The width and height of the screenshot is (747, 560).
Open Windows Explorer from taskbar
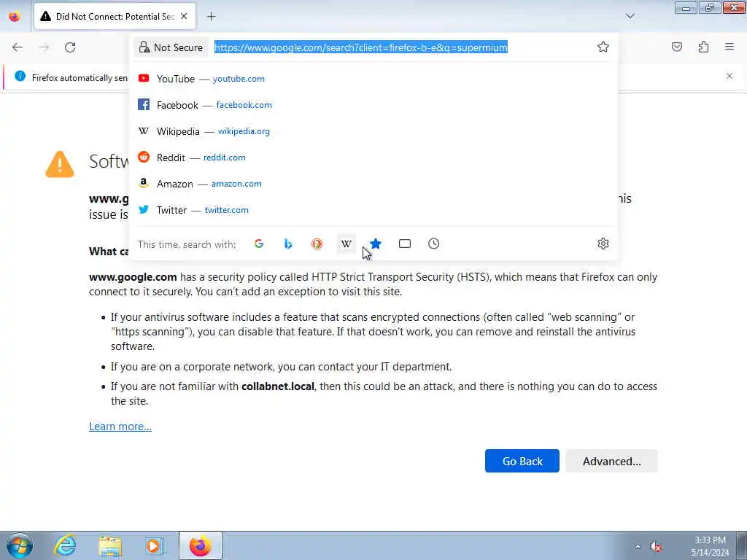pos(111,546)
